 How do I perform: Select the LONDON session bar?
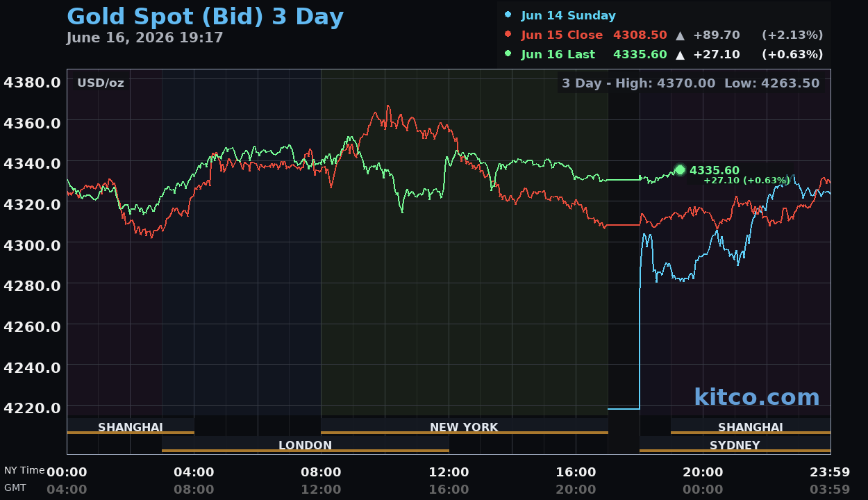[306, 444]
